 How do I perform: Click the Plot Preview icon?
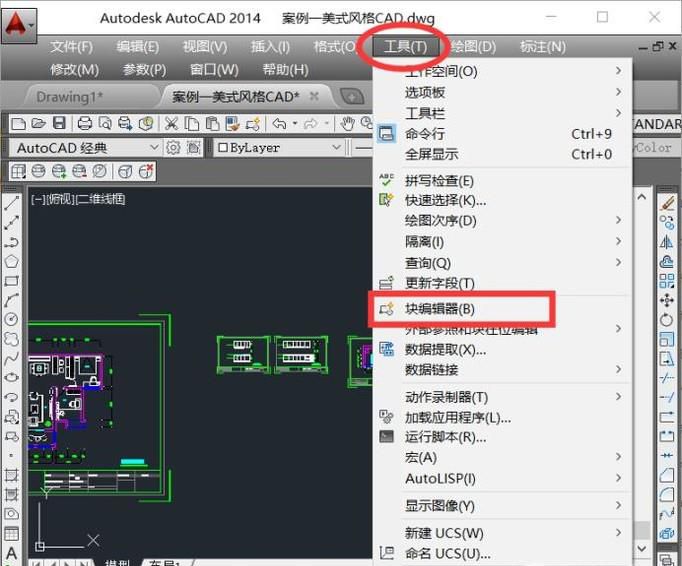pyautogui.click(x=105, y=124)
